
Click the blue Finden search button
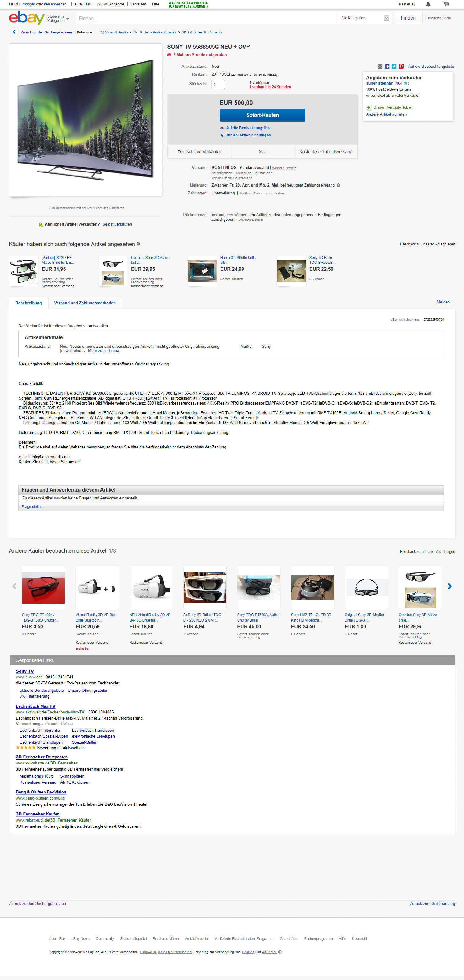tap(408, 18)
